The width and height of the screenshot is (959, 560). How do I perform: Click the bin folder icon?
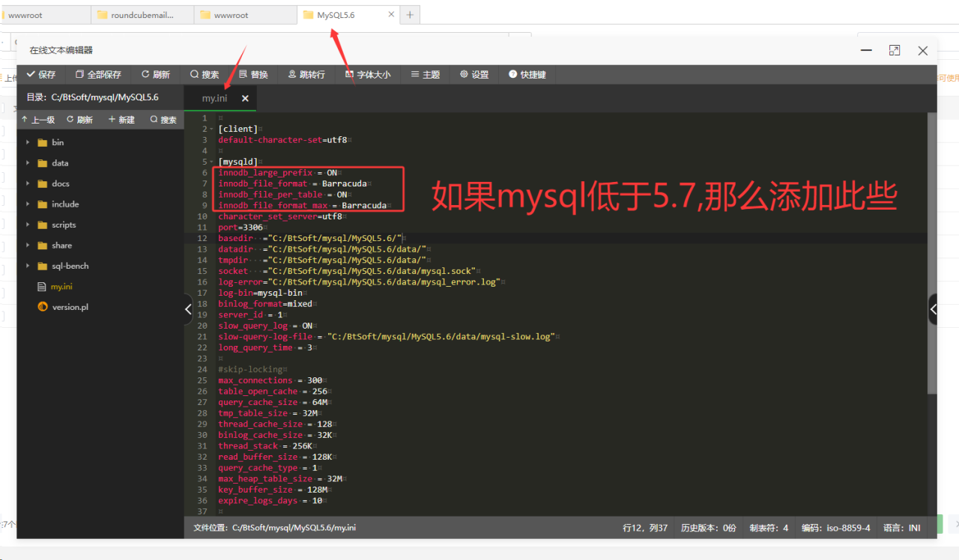(42, 142)
